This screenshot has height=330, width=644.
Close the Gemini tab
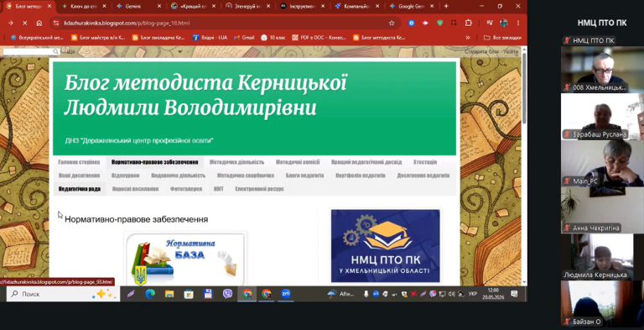click(159, 6)
